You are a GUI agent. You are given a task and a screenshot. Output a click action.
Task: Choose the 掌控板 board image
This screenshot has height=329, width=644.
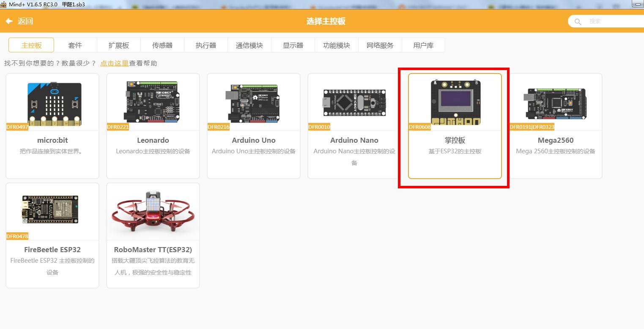point(455,102)
